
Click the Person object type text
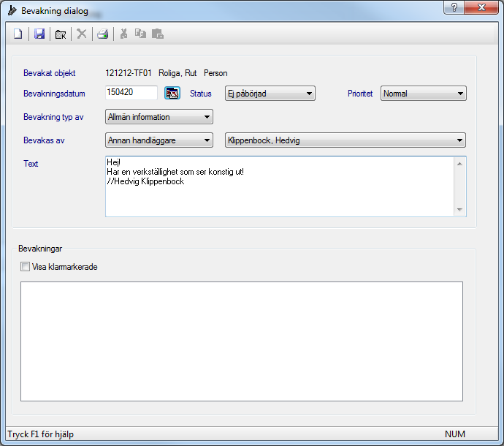point(215,73)
